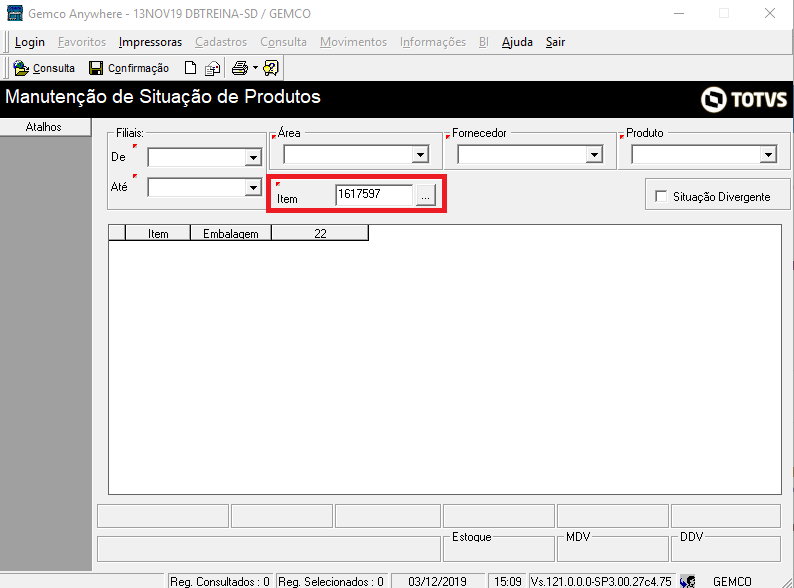794x588 pixels.
Task: Open the Favoritos menu
Action: pos(82,42)
